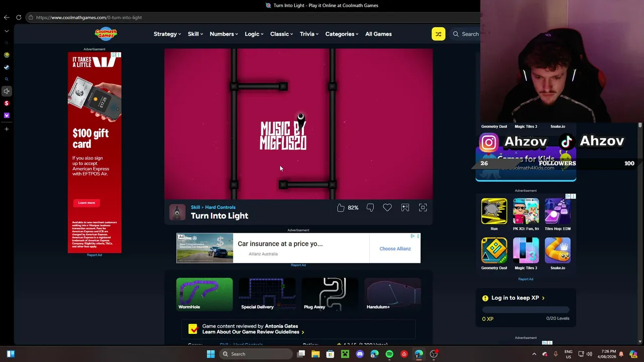Screen dimensions: 644x362
Task: Click the Hard Controls breadcrumb link
Action: pos(220,207)
